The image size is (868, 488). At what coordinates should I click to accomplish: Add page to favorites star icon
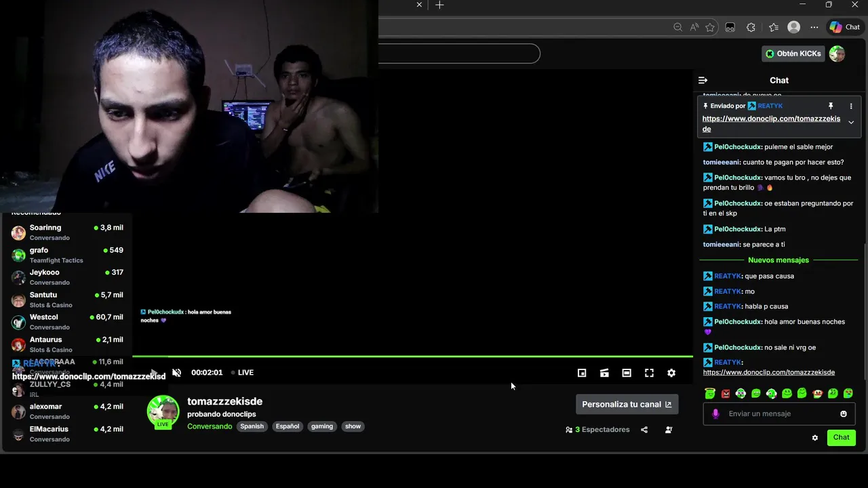pos(710,27)
